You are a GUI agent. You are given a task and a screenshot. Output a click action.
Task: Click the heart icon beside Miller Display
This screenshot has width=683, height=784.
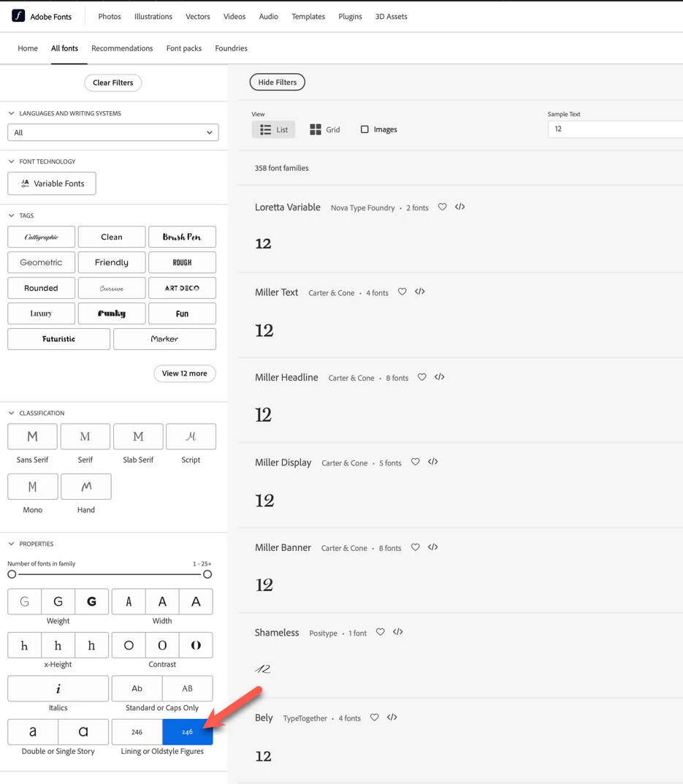tap(415, 462)
